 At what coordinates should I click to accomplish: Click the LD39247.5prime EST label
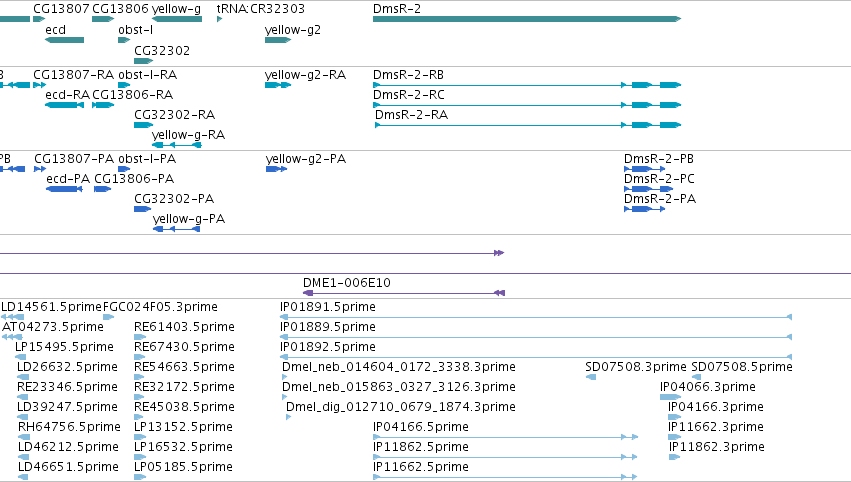67,407
